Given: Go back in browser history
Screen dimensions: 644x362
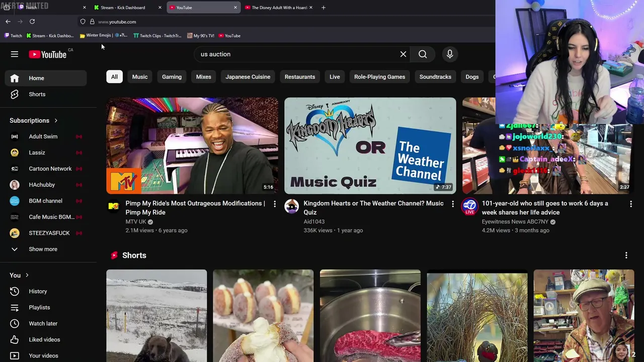Looking at the screenshot, I should click(8, 22).
